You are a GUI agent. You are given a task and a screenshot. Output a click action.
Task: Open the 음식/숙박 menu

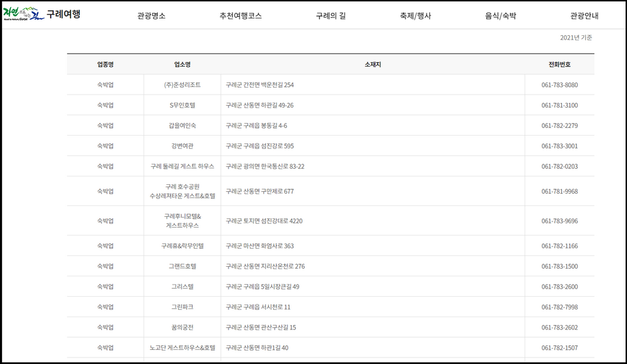(500, 16)
